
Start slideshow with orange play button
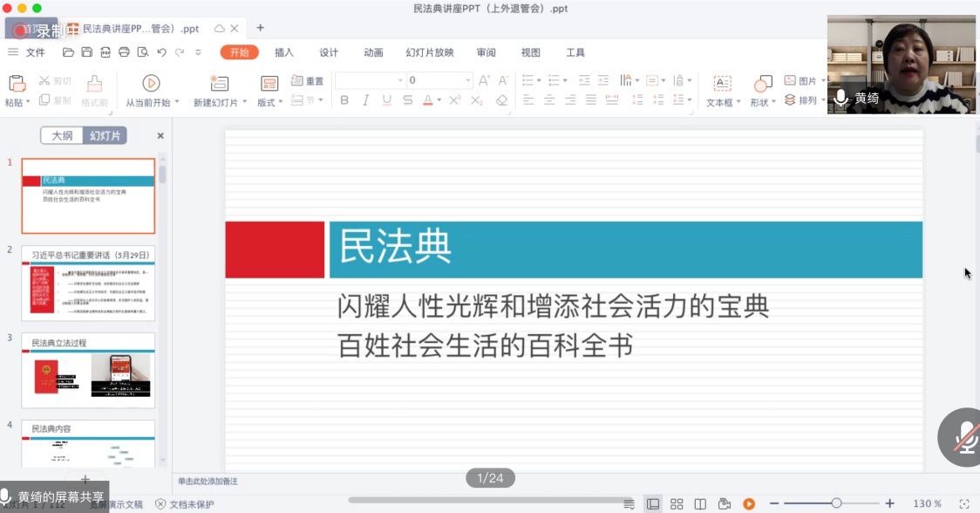[749, 503]
